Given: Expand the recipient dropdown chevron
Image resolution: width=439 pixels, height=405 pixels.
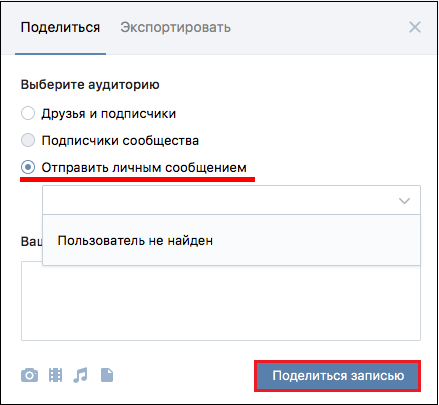Looking at the screenshot, I should coord(404,201).
